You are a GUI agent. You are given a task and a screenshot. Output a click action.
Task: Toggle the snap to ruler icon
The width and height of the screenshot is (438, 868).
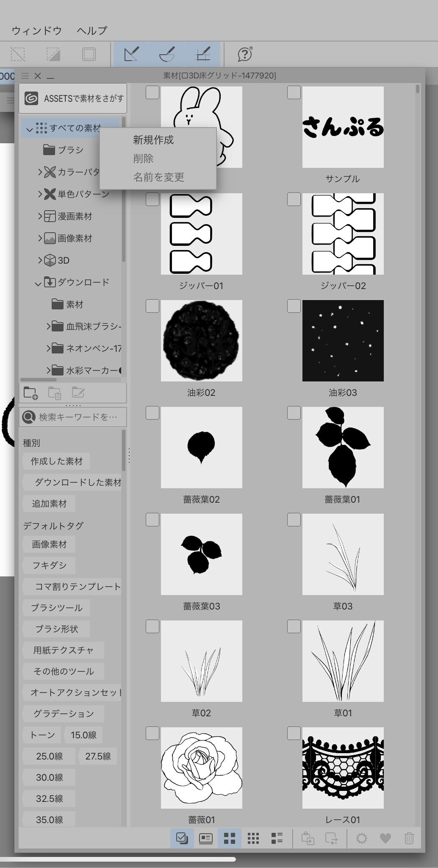click(131, 54)
